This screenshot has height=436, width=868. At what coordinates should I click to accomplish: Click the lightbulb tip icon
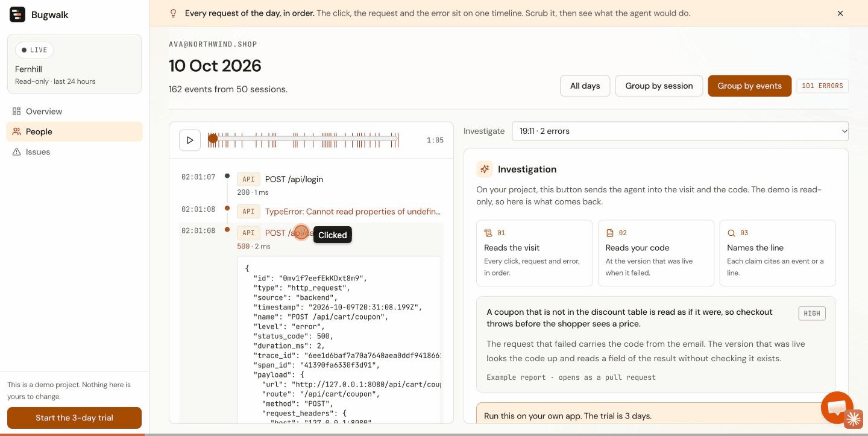tap(174, 13)
